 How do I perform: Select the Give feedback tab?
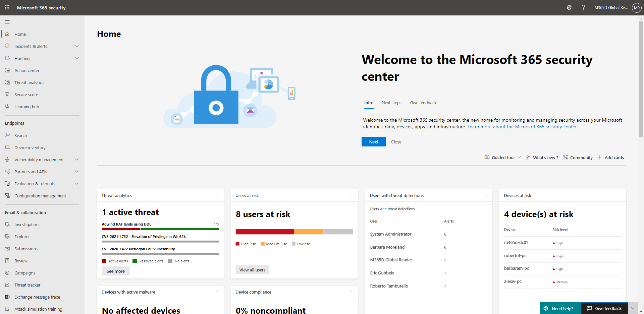(x=423, y=103)
